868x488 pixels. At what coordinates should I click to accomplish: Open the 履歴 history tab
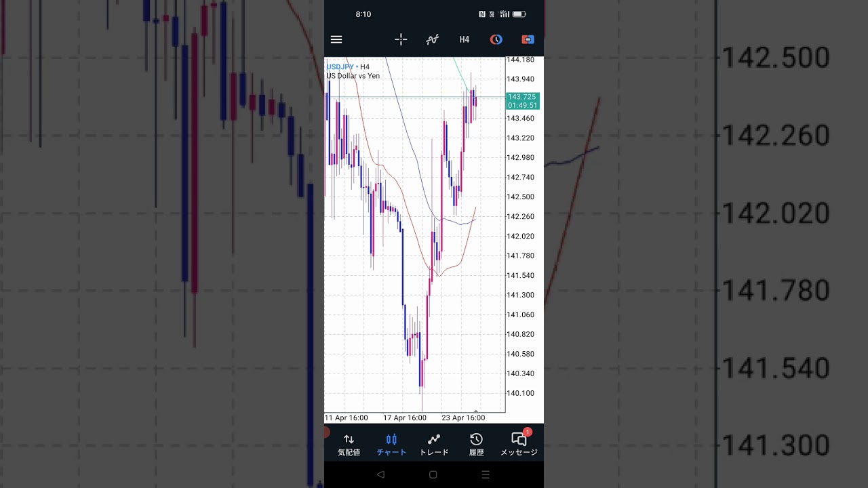coord(476,445)
